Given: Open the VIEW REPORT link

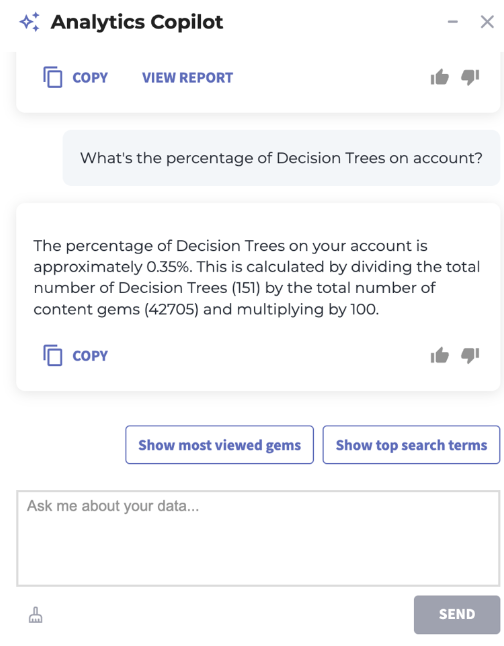Looking at the screenshot, I should point(188,77).
